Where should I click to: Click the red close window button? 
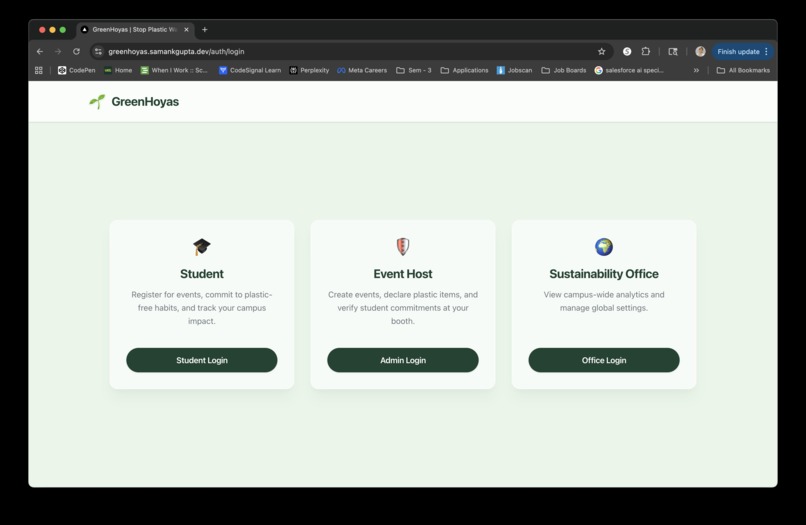pos(42,30)
